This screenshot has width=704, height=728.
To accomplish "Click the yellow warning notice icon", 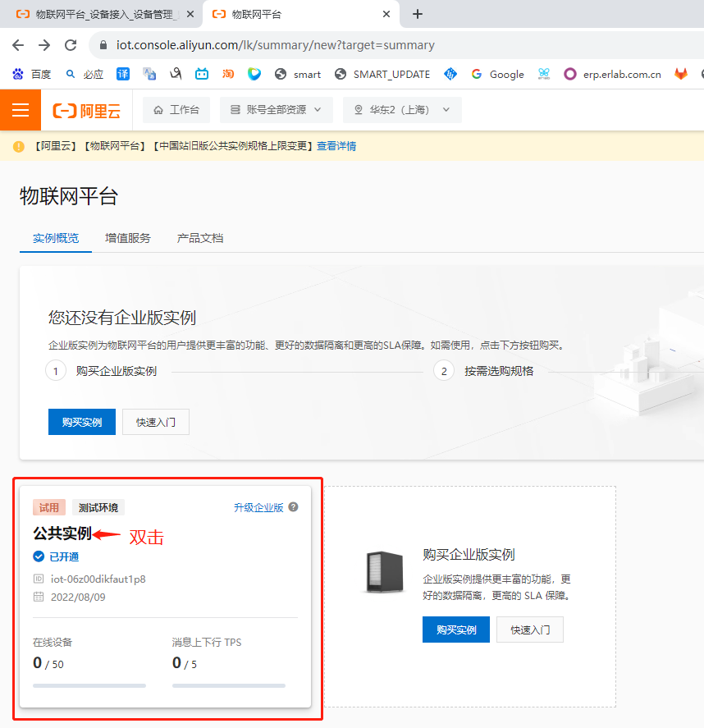I will point(19,146).
